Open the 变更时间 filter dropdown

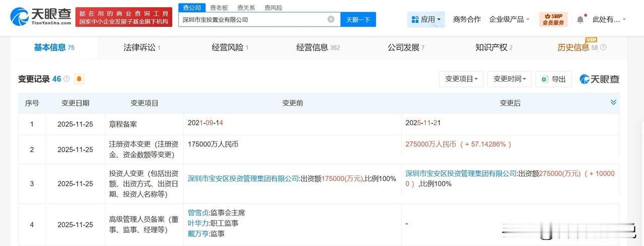coord(509,79)
